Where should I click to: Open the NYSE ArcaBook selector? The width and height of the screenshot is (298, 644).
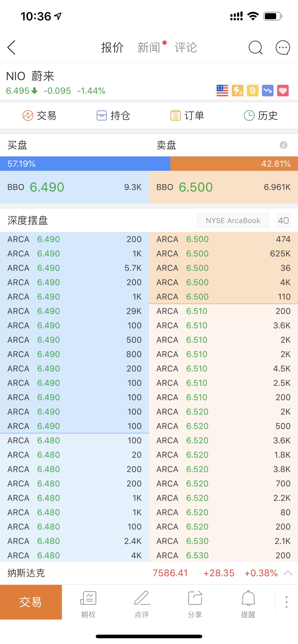click(x=233, y=220)
